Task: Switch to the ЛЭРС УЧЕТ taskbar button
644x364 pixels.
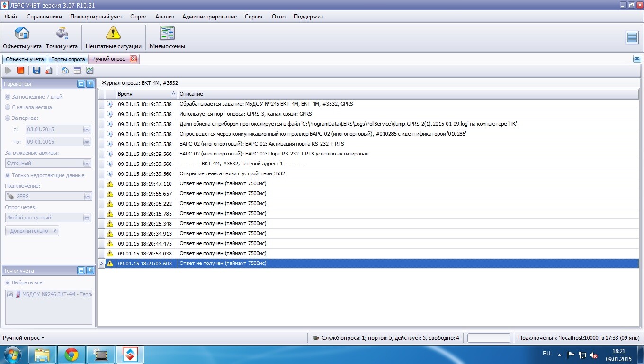Action: click(x=130, y=355)
